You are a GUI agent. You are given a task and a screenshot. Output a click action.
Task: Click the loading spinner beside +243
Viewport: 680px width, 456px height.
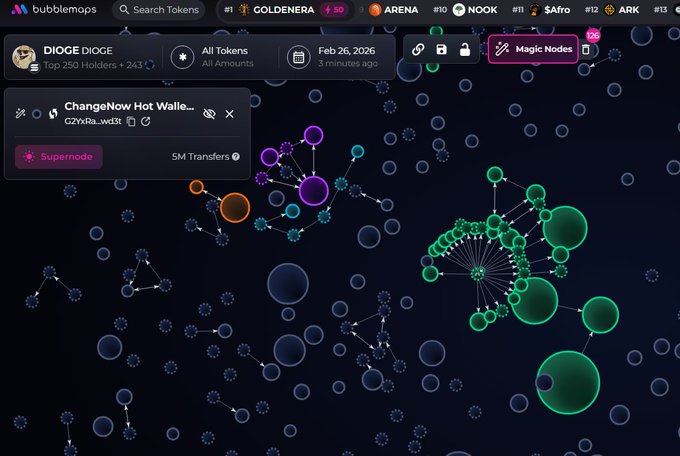coord(150,65)
